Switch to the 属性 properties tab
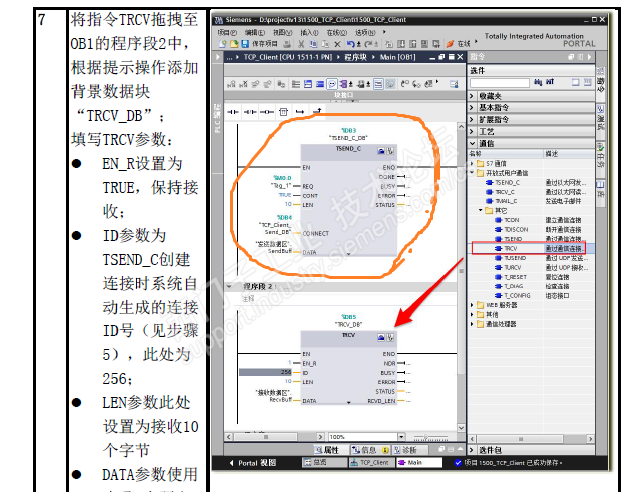Viewport: 638px width, 492px height. pyautogui.click(x=328, y=450)
